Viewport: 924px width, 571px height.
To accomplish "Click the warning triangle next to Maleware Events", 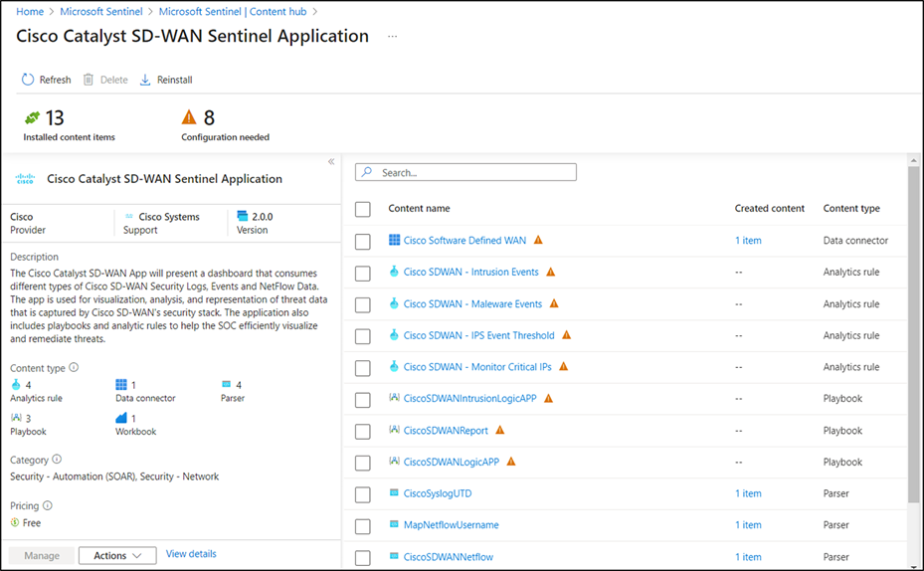I will pos(554,303).
